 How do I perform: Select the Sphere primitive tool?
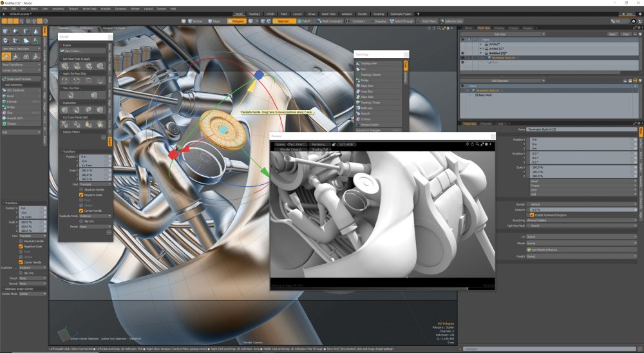[15, 31]
